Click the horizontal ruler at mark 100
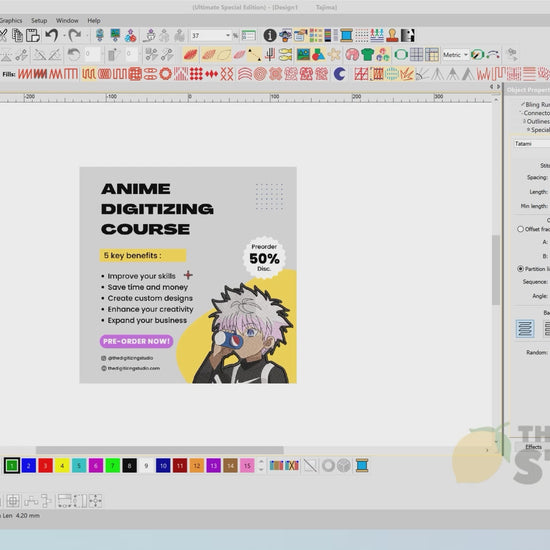 coord(274,97)
